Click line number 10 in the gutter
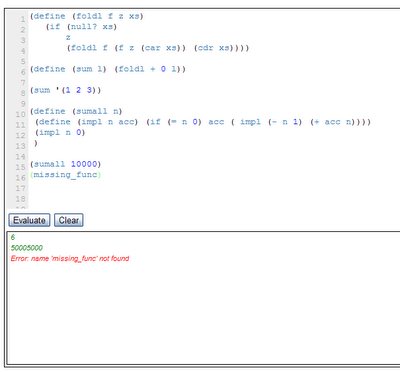The image size is (400, 372). (x=21, y=114)
